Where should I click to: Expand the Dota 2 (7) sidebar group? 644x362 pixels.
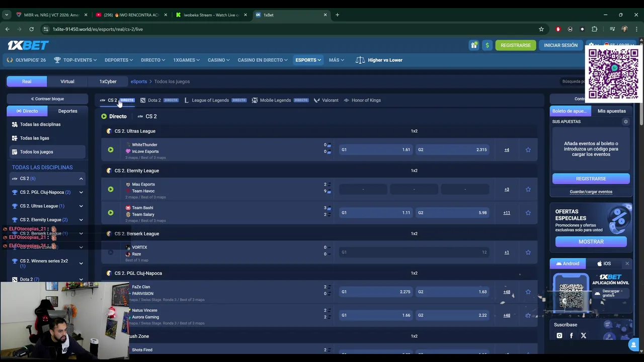coord(81,280)
